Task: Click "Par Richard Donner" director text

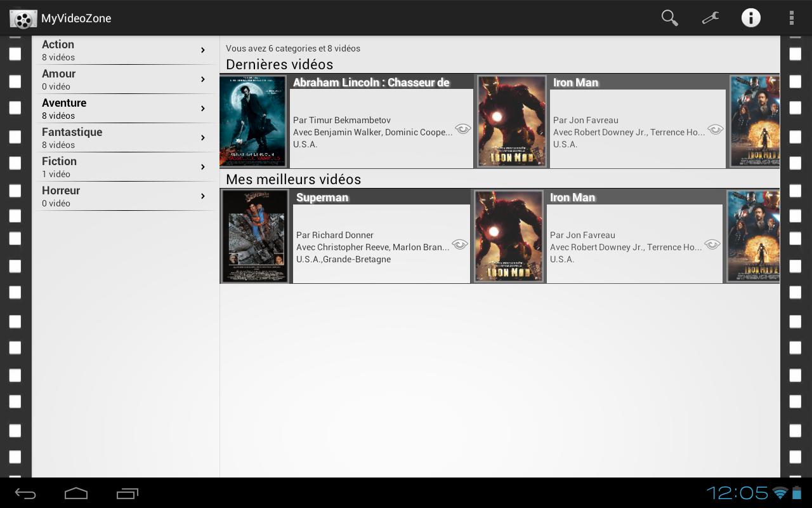Action: click(x=335, y=235)
